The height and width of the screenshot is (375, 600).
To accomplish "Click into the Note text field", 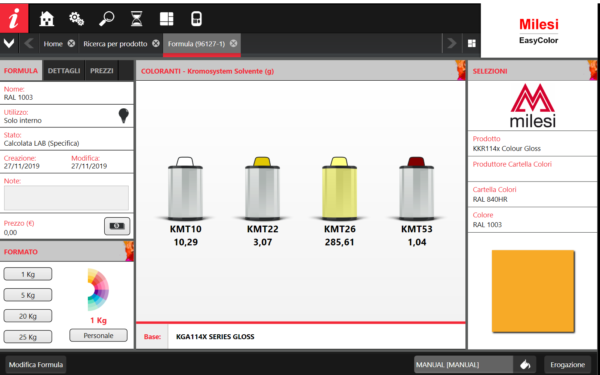I will click(x=66, y=198).
